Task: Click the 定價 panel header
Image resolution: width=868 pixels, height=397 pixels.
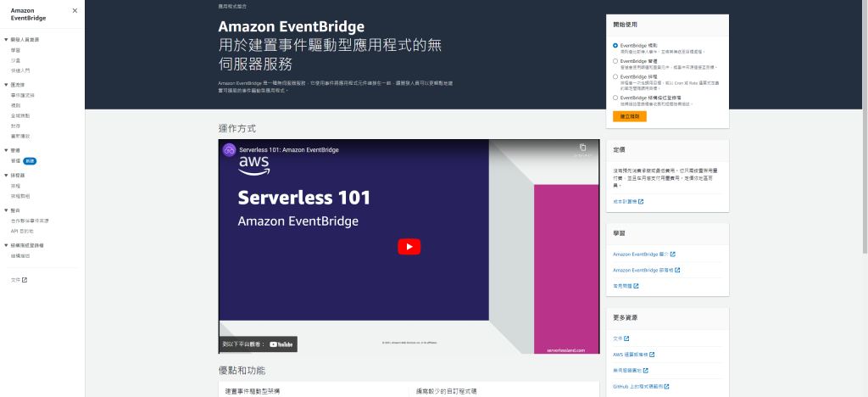Action: [x=619, y=150]
